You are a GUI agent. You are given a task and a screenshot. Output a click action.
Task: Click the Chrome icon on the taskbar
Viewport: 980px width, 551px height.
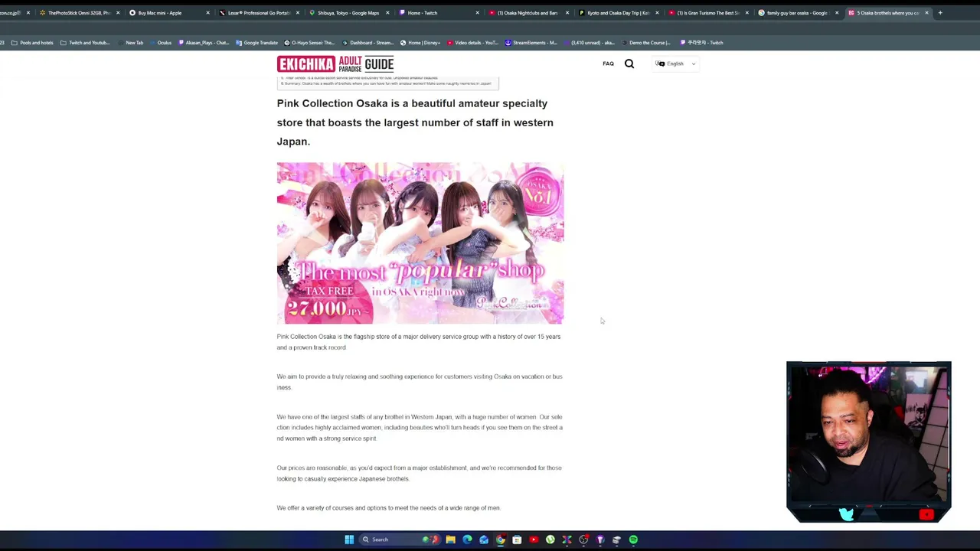pos(501,540)
